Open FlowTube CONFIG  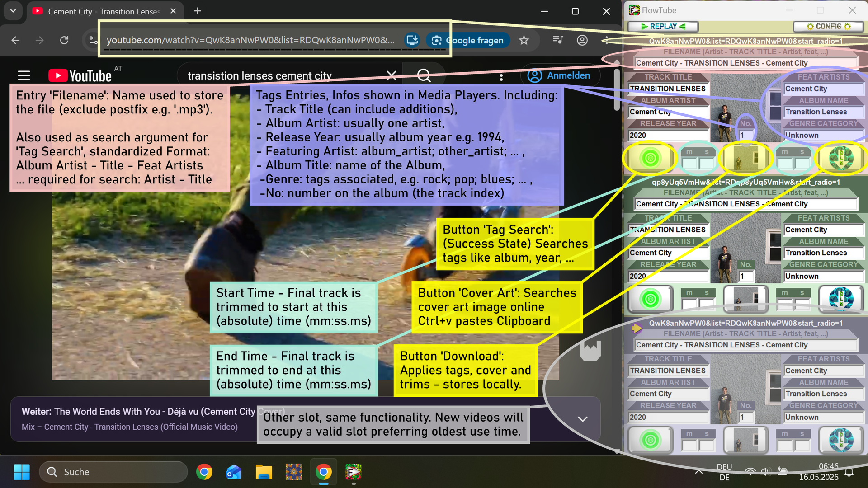click(x=828, y=26)
